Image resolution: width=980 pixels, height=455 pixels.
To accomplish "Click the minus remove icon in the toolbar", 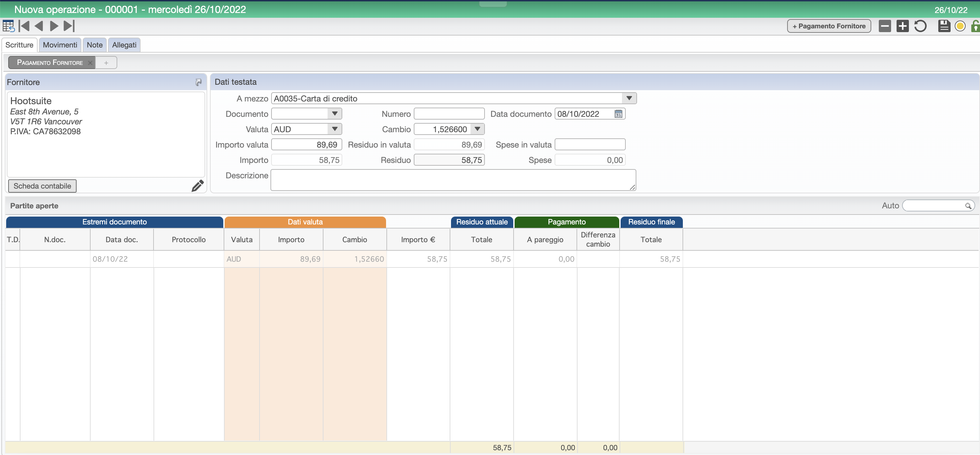I will tap(885, 26).
